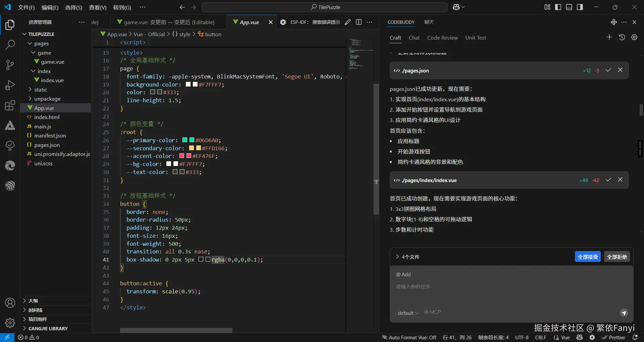
Task: Reject changes for ./pages/index/index.vue with X
Action: pyautogui.click(x=620, y=180)
